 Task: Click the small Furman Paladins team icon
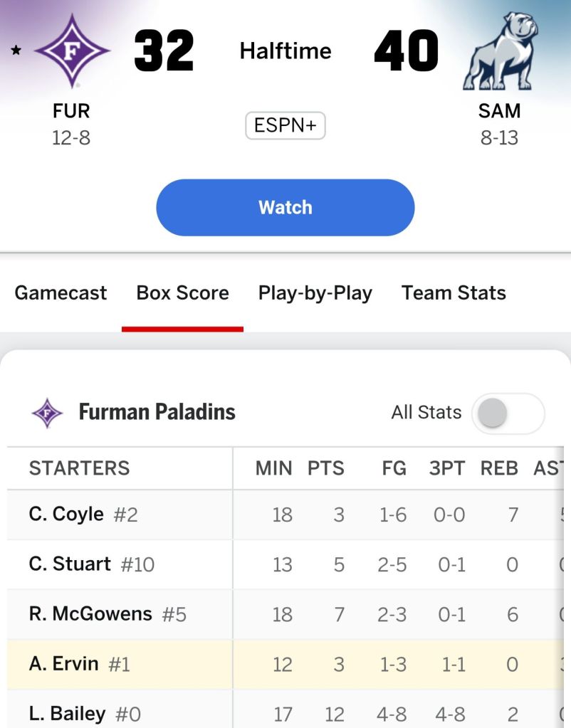click(48, 413)
